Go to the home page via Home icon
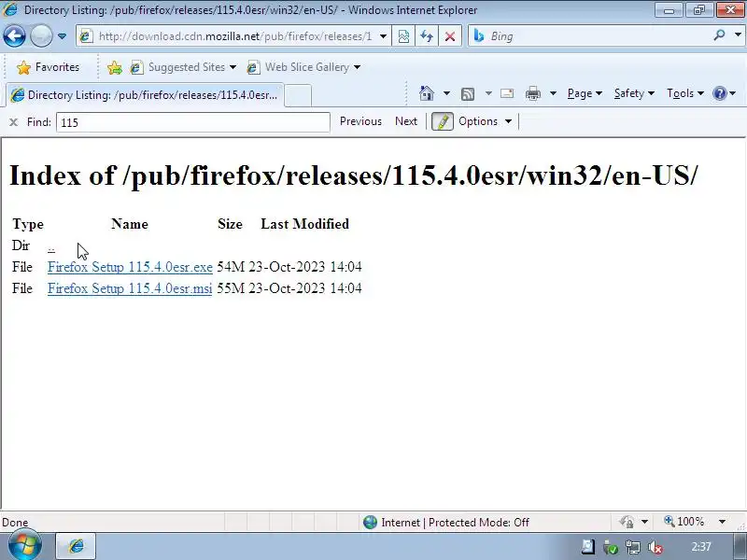 (x=427, y=93)
